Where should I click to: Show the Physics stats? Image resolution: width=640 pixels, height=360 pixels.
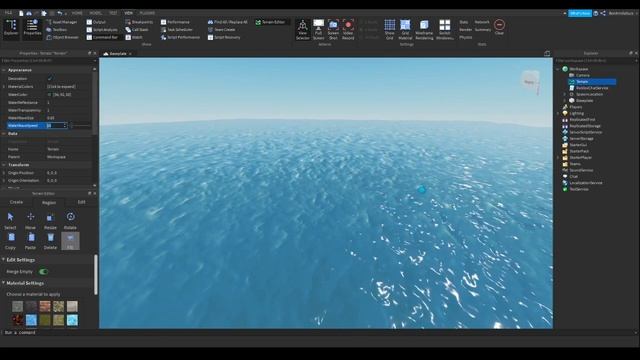pos(465,37)
